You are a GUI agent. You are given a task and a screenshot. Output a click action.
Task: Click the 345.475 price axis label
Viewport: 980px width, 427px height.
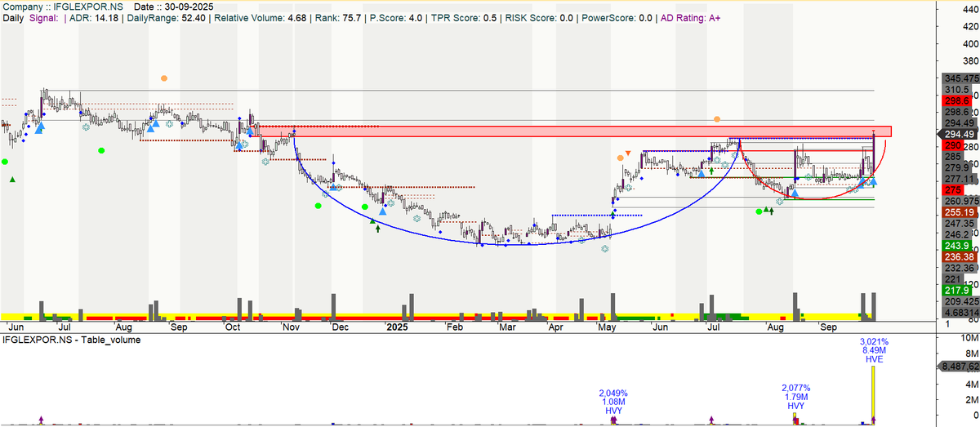959,78
